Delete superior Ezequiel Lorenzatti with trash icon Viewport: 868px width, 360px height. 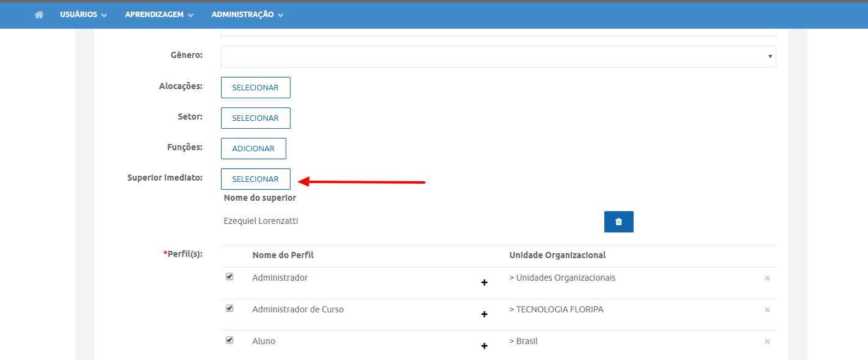coord(618,221)
